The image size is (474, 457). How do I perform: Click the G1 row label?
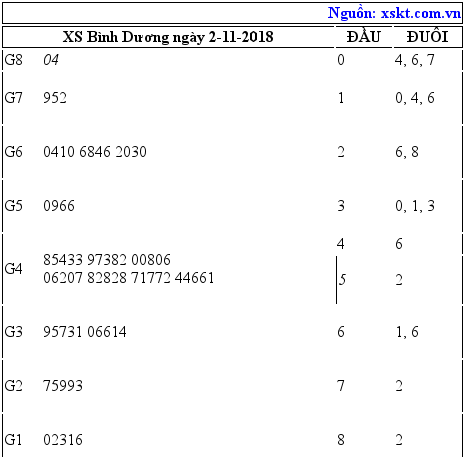(x=13, y=440)
